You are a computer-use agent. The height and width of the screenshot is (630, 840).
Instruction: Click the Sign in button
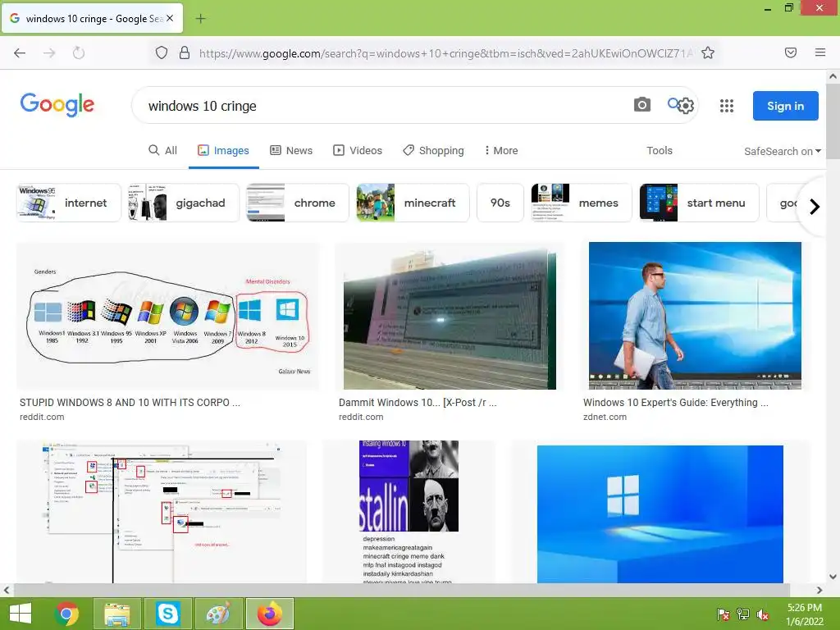[785, 106]
